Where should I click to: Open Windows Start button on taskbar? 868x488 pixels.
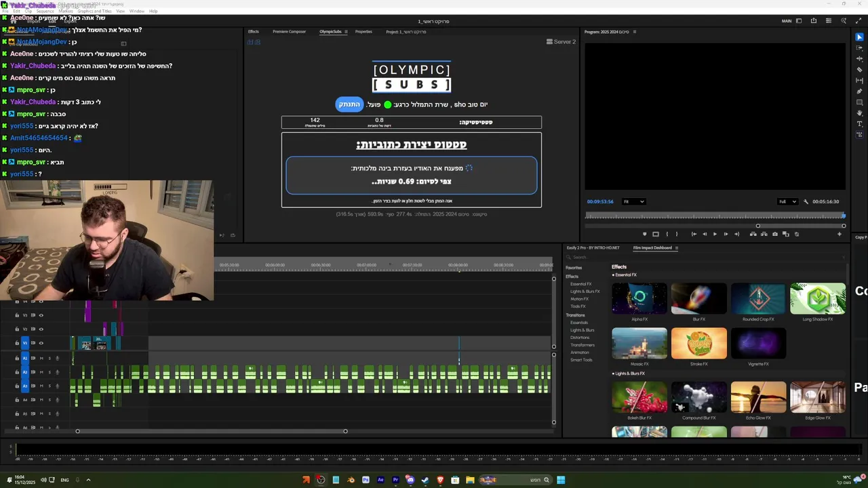(561, 480)
